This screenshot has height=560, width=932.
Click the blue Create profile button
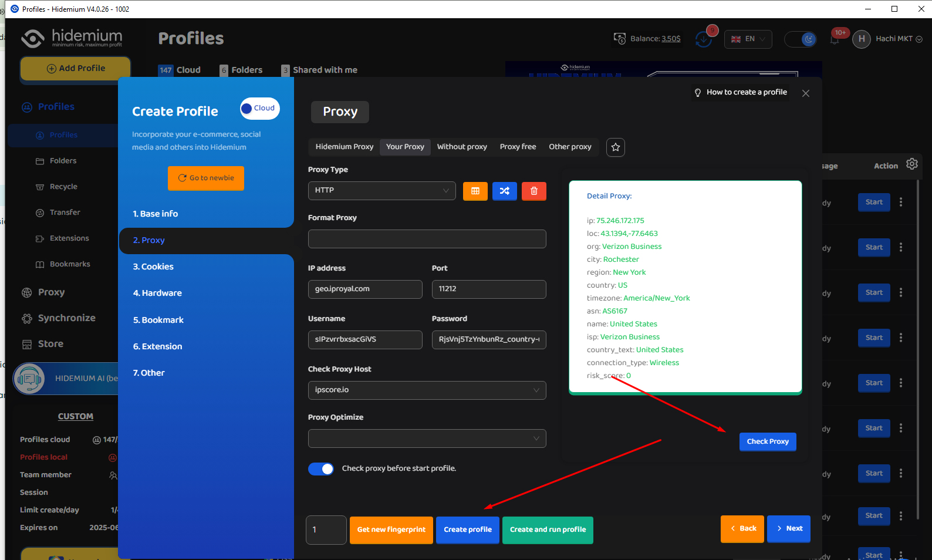pos(468,530)
